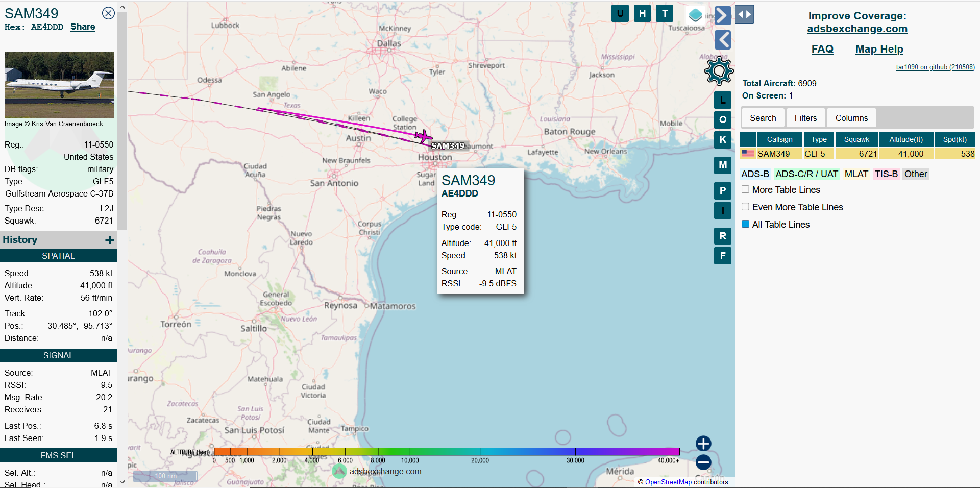Toggle sidebar width with double-arrow button
Image resolution: width=980 pixels, height=488 pixels.
click(x=745, y=14)
